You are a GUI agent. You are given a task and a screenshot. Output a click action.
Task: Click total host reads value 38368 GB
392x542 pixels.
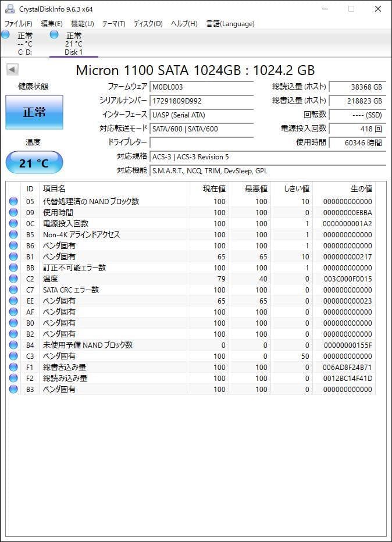click(x=358, y=87)
